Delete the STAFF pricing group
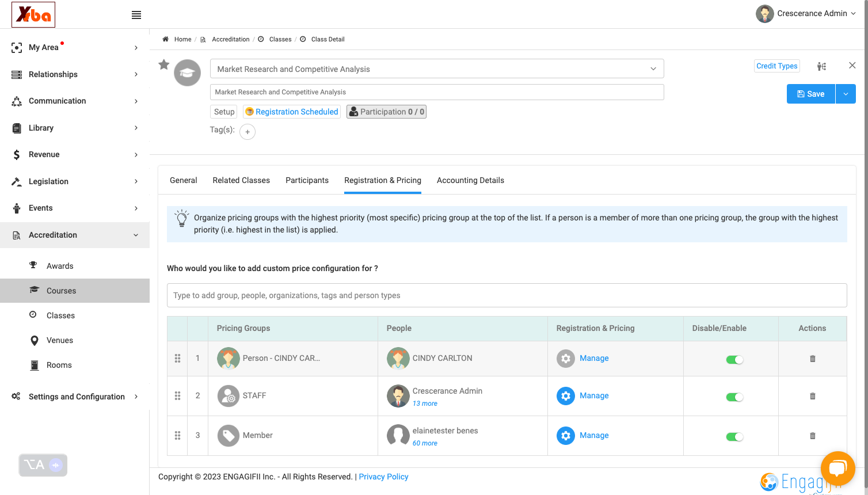This screenshot has height=495, width=868. coord(813,396)
